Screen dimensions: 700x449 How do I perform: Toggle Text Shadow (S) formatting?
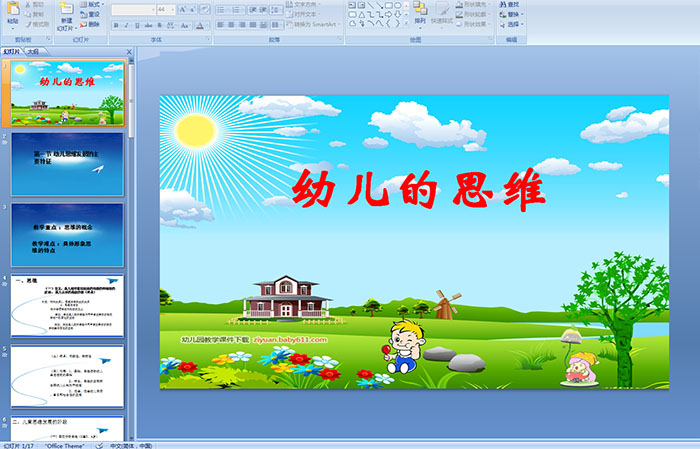[x=159, y=25]
